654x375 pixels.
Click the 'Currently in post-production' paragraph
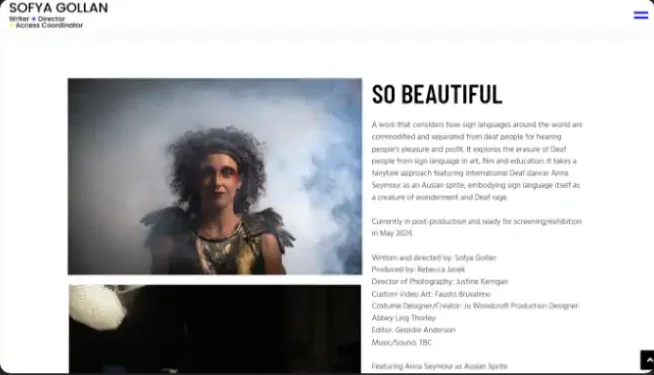click(x=476, y=227)
